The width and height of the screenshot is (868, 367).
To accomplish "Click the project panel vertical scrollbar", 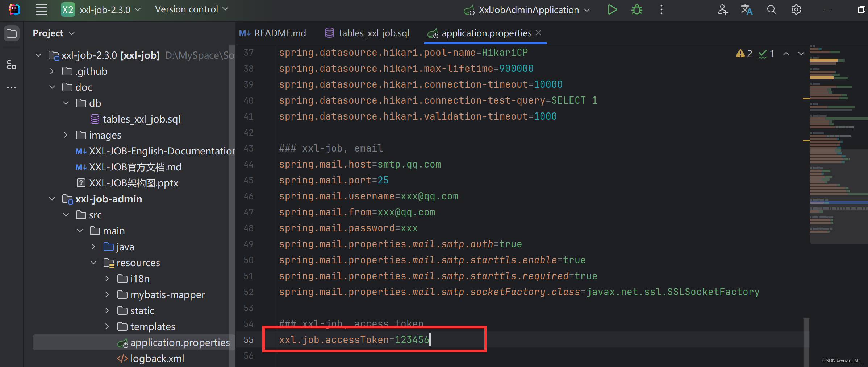I will point(232,206).
